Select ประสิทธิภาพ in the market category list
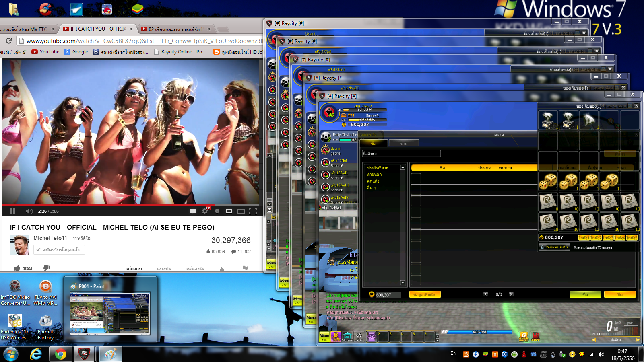The image size is (644, 362). click(x=378, y=168)
